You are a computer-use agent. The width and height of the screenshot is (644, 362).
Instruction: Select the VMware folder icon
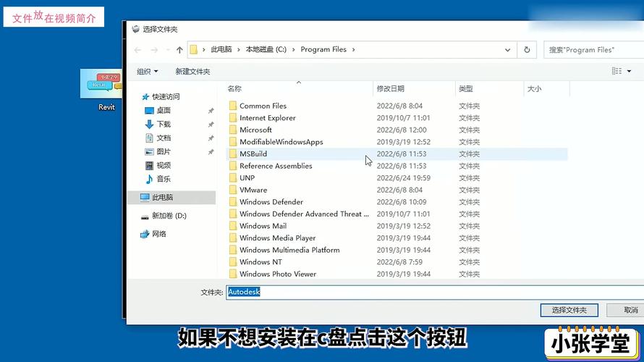(x=233, y=190)
